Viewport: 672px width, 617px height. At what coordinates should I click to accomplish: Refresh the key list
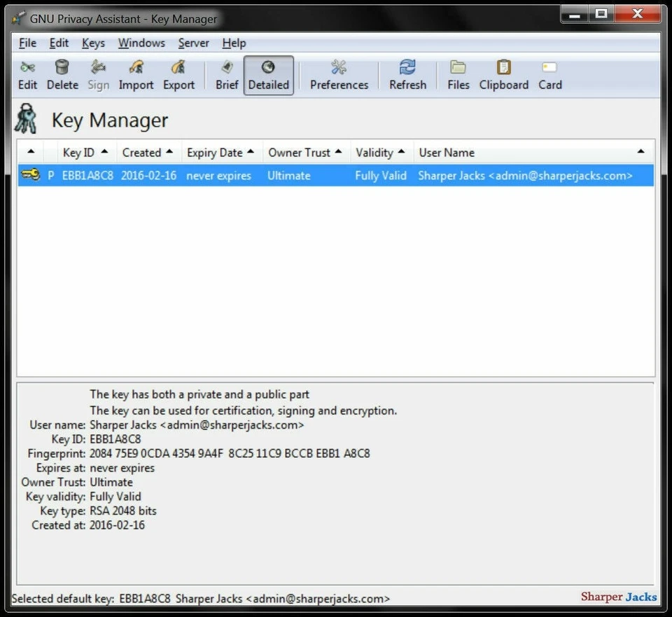407,74
